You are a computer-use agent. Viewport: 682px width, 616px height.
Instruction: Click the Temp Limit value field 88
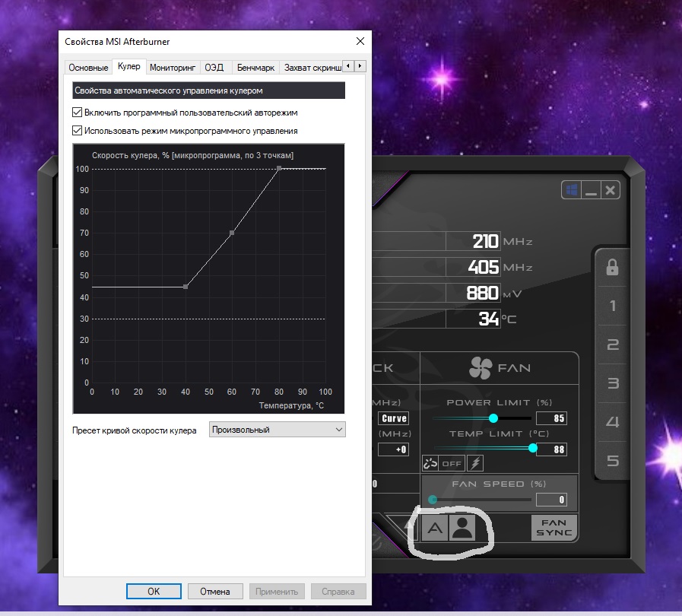tap(551, 449)
